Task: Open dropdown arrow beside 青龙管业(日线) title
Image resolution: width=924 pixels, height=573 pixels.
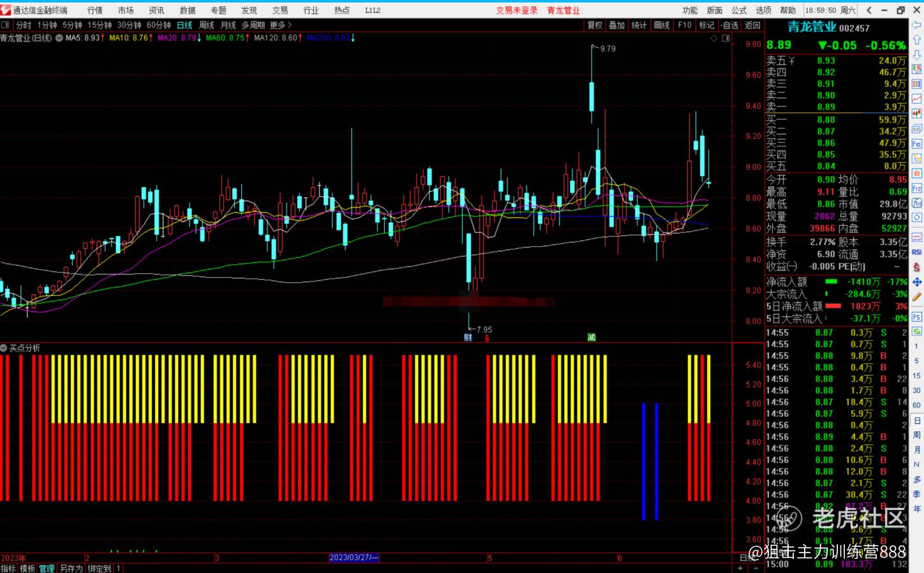Action: coord(59,38)
